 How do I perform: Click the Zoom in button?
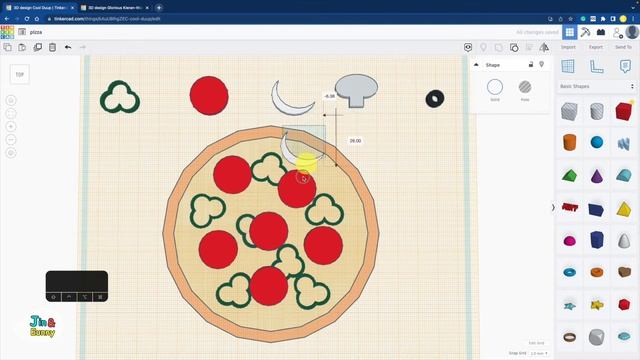11,127
